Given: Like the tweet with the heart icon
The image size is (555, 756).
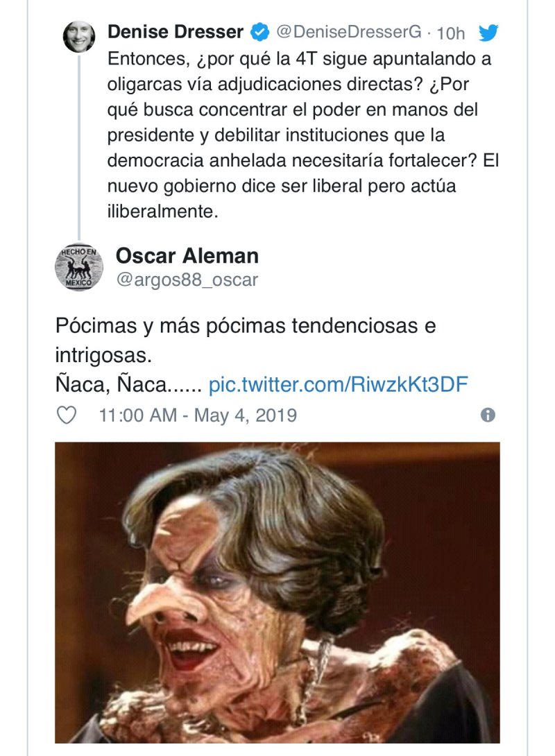Looking at the screenshot, I should (x=66, y=415).
